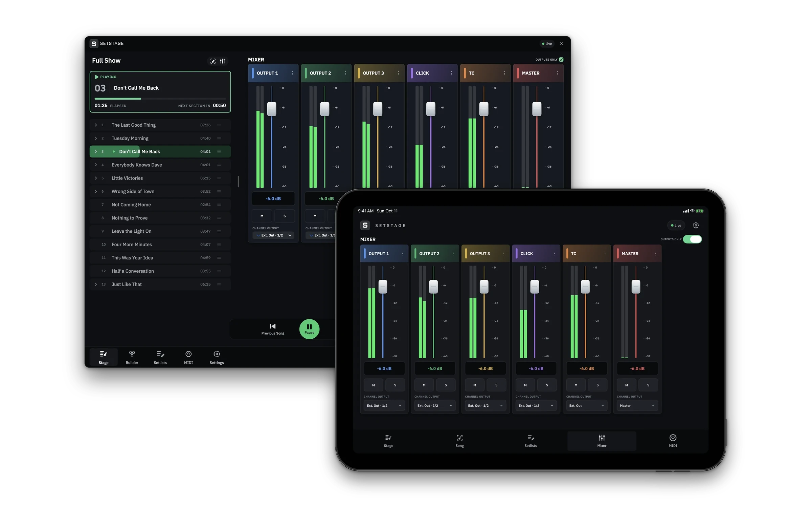812x508 pixels.
Task: Open OUTPUT 3 options menu on tablet mixer
Action: click(x=504, y=254)
